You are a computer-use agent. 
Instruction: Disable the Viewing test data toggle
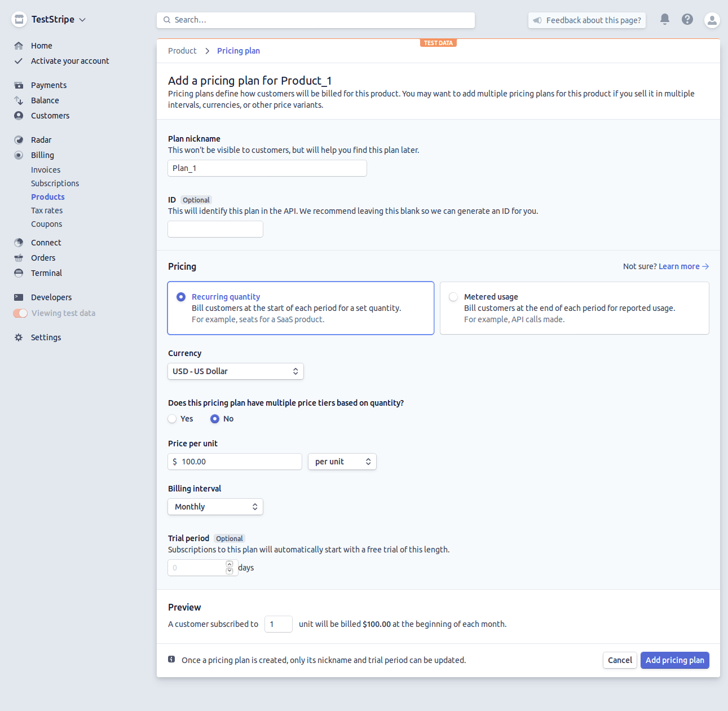coord(20,313)
